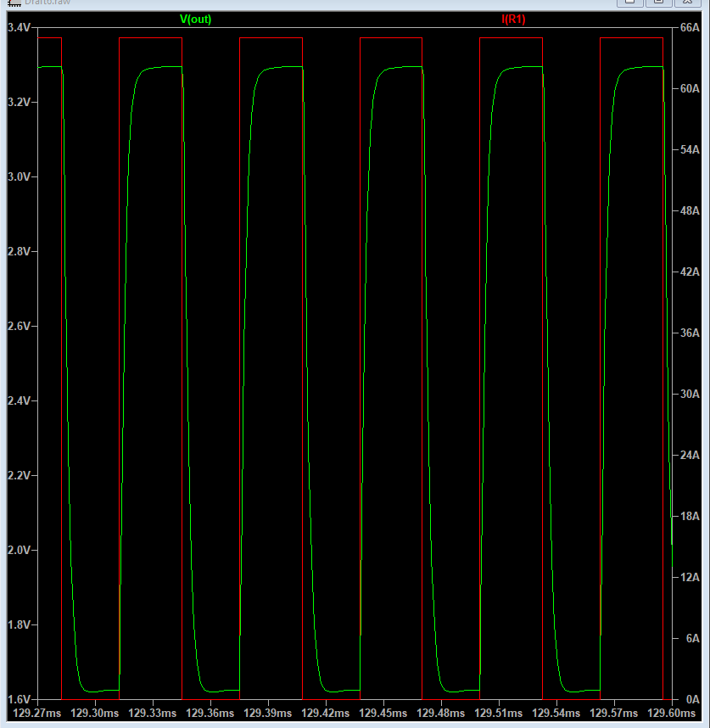
Task: Click the 3.0V voltage axis tick
Action: (20, 177)
